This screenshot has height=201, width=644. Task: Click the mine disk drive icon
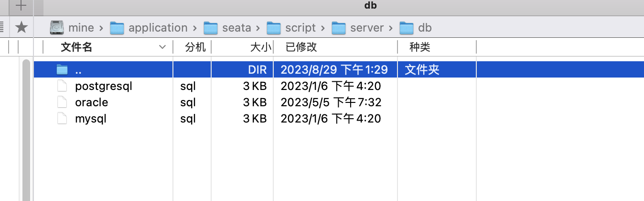tap(57, 28)
